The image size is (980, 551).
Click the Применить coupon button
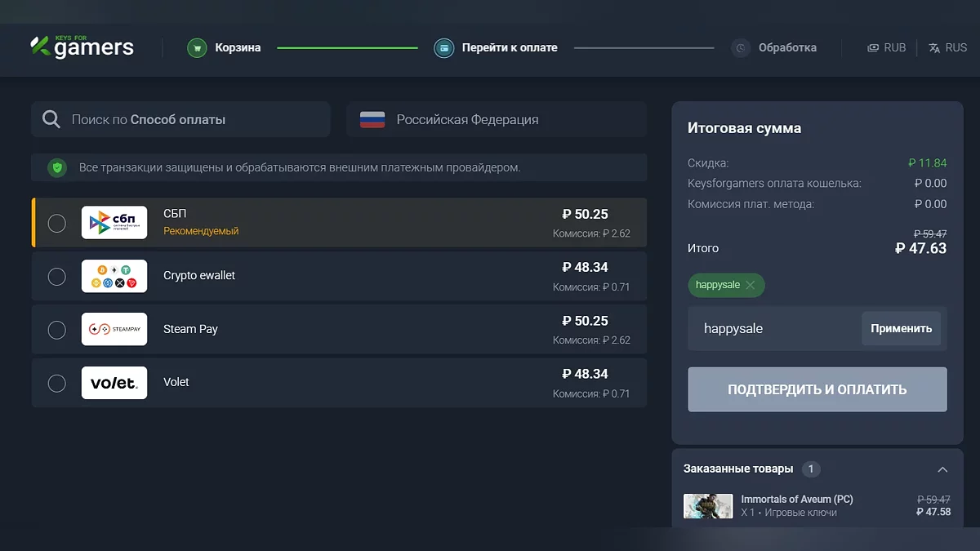901,329
